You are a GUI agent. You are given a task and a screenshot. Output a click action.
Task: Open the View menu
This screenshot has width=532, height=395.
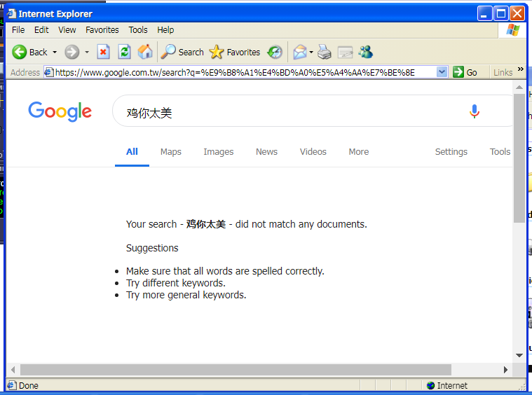coord(67,30)
